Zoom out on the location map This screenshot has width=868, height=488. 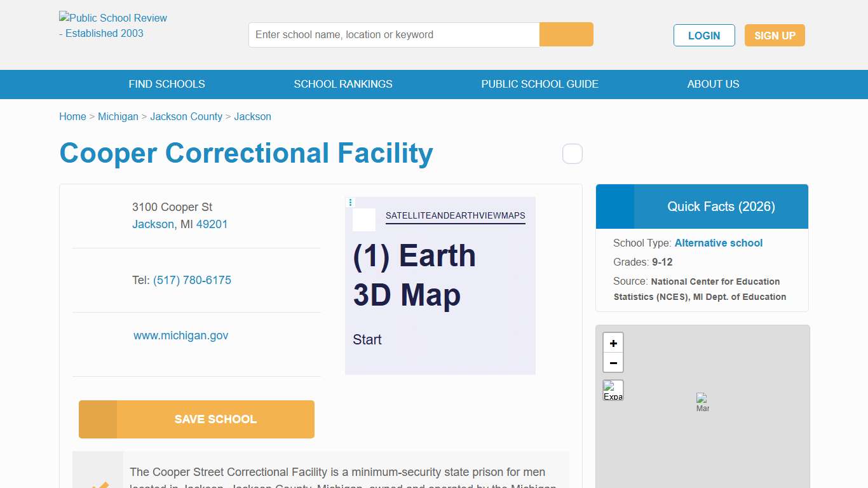pyautogui.click(x=613, y=363)
